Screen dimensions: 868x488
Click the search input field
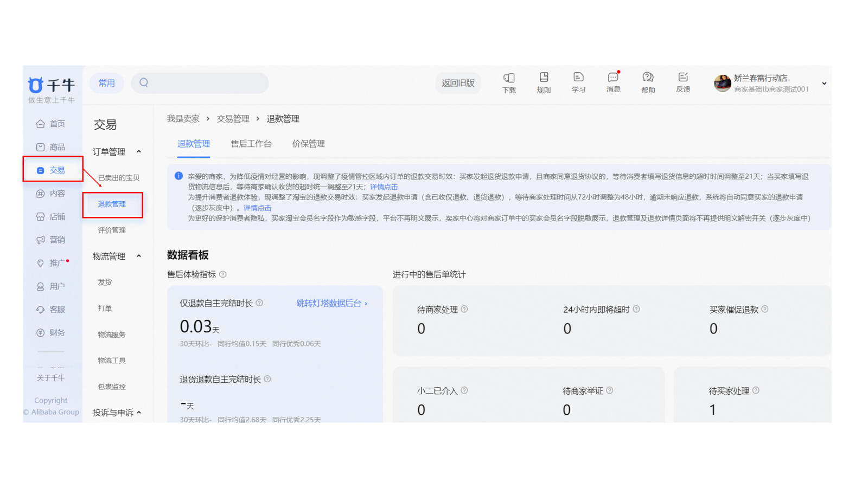pos(206,83)
